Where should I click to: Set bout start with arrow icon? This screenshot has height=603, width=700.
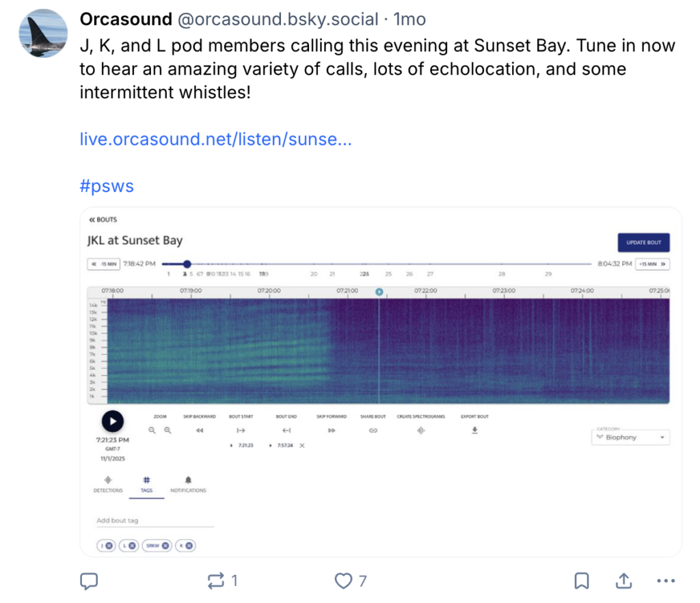coord(241,430)
